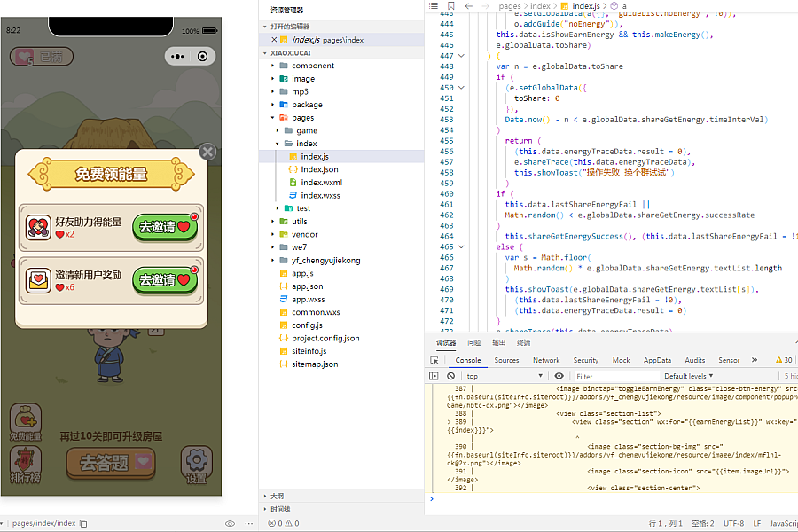The height and width of the screenshot is (532, 798).
Task: Switch to the 输出 panel tab
Action: point(498,342)
